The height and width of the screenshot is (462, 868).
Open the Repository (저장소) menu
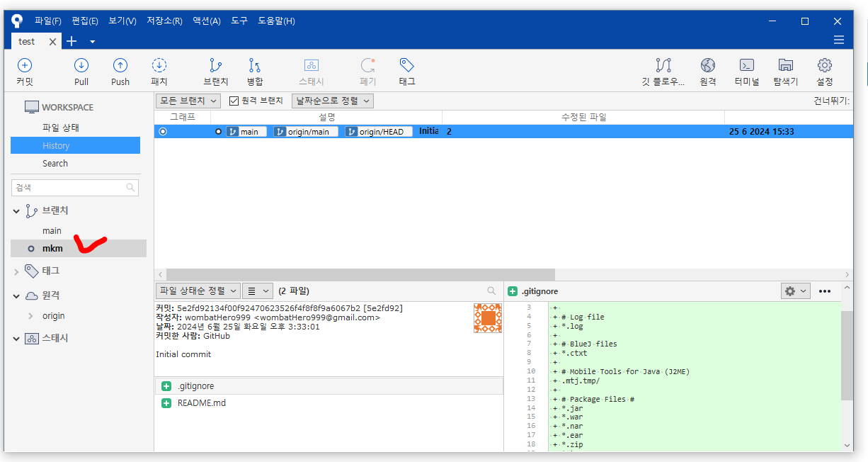[164, 21]
